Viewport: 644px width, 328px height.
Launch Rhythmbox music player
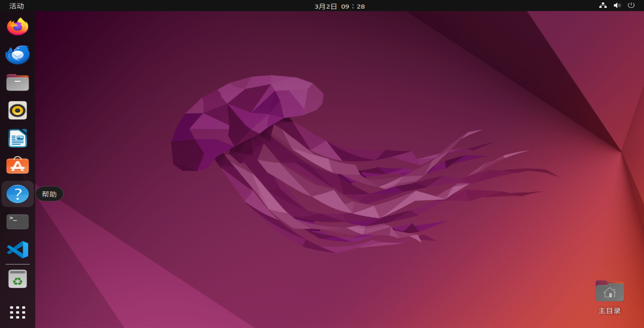point(18,110)
